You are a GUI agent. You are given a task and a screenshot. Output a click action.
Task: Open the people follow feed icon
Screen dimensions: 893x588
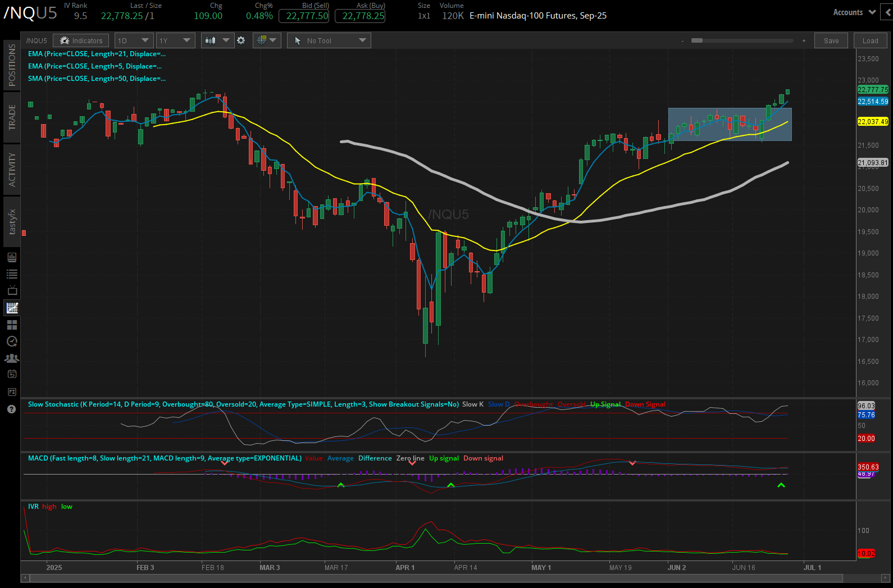click(x=12, y=358)
